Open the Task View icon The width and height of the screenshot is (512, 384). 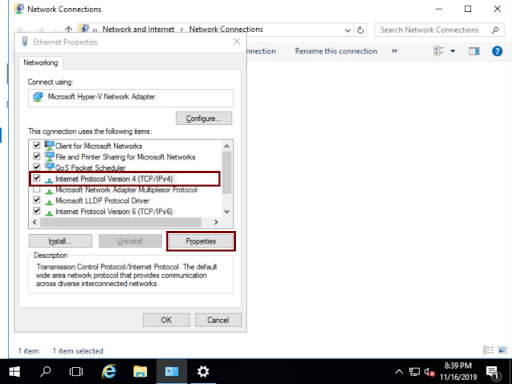tap(76, 371)
